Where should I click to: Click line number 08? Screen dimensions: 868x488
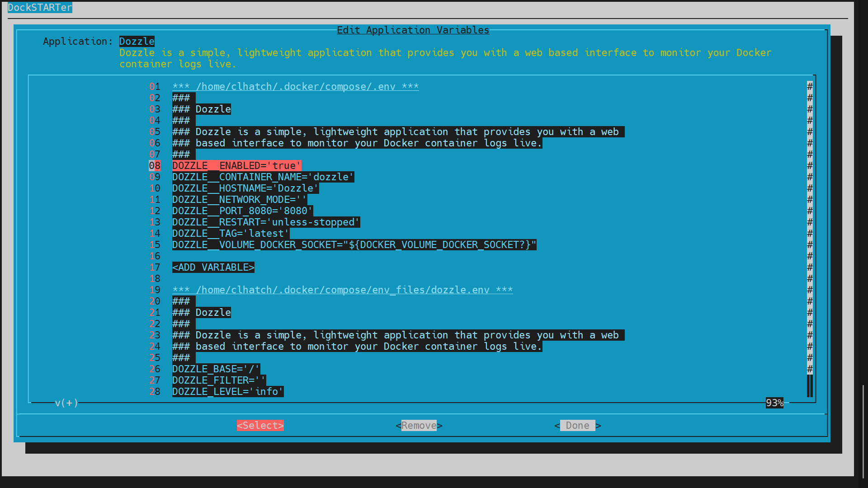tap(155, 165)
